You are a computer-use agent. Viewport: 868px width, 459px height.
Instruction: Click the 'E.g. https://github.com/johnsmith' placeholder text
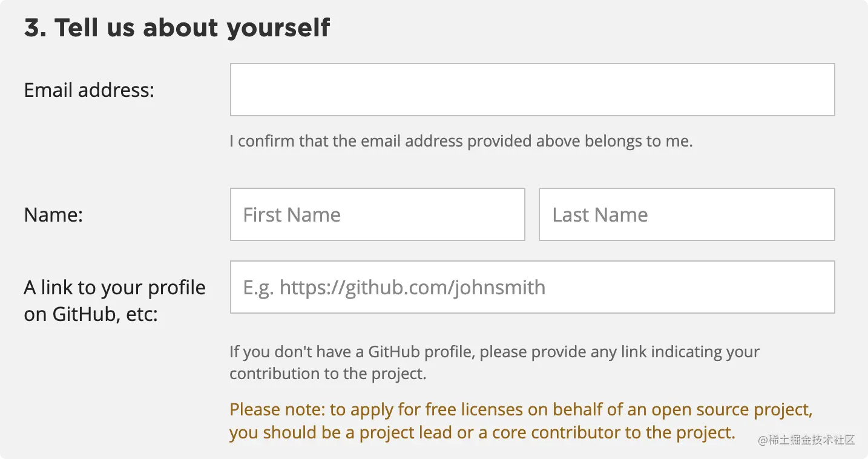tap(394, 287)
